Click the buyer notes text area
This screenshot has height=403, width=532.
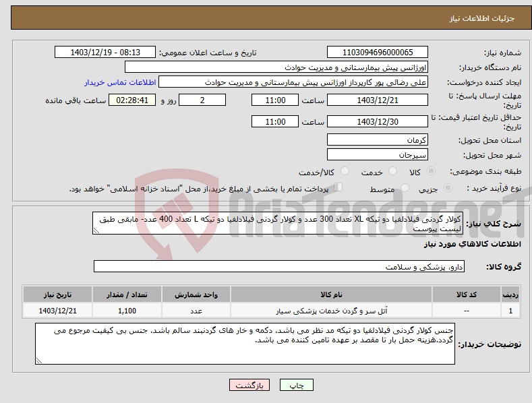[x=245, y=344]
